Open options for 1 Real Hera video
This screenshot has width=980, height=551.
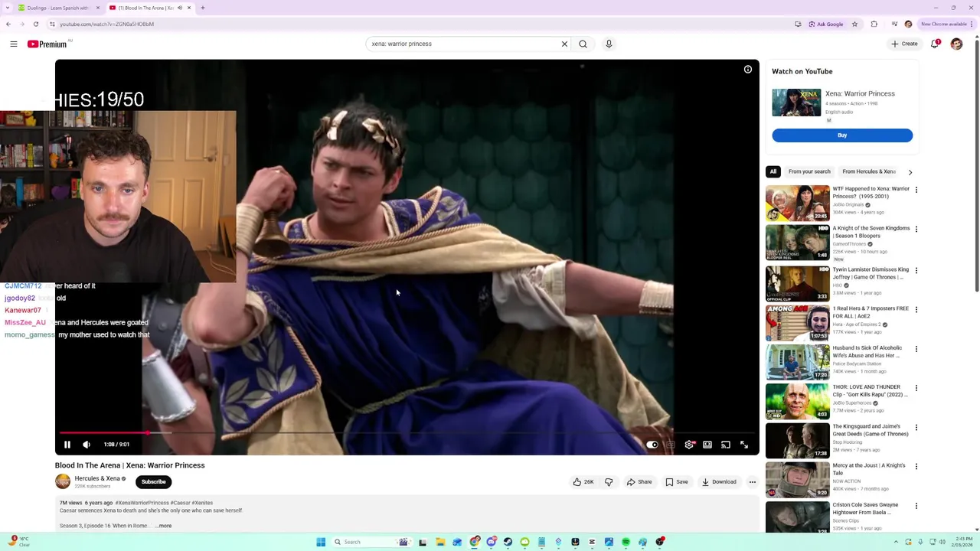pyautogui.click(x=916, y=309)
